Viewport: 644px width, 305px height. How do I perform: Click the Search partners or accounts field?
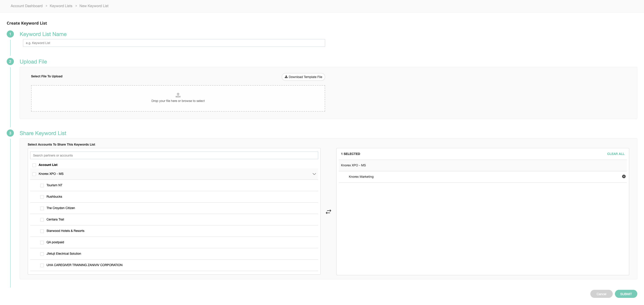[174, 155]
